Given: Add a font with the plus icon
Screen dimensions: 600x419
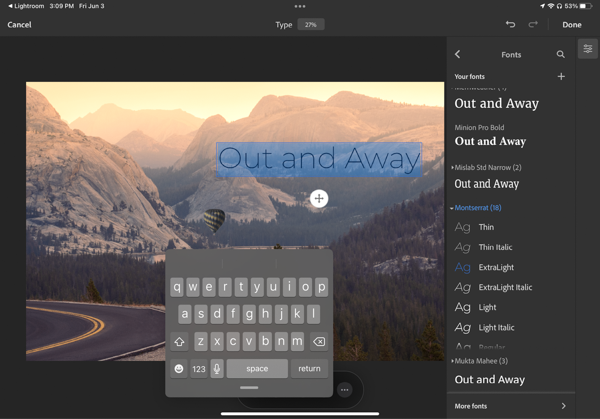Looking at the screenshot, I should pyautogui.click(x=561, y=77).
